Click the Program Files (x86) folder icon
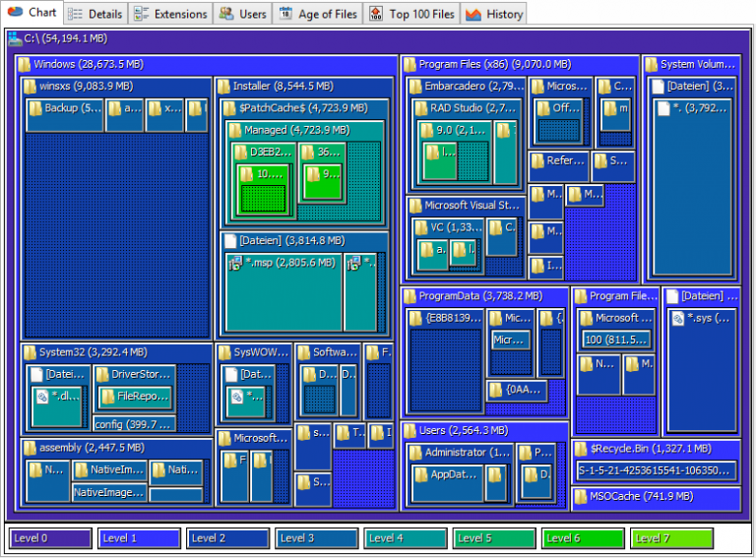The width and height of the screenshot is (756, 558). click(409, 65)
